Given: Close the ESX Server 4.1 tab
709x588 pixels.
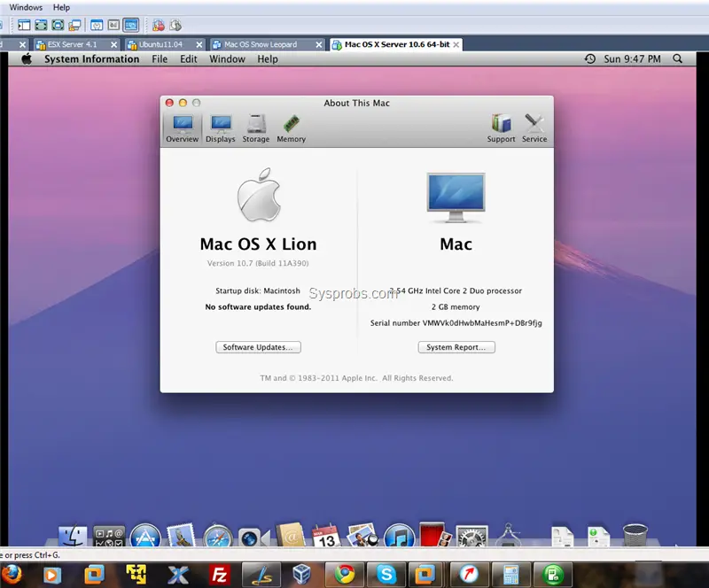Looking at the screenshot, I should (114, 45).
